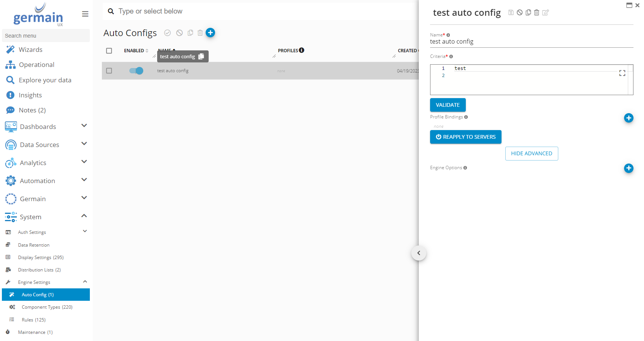
Task: Click the delete trash icon in detail panel header
Action: point(536,12)
